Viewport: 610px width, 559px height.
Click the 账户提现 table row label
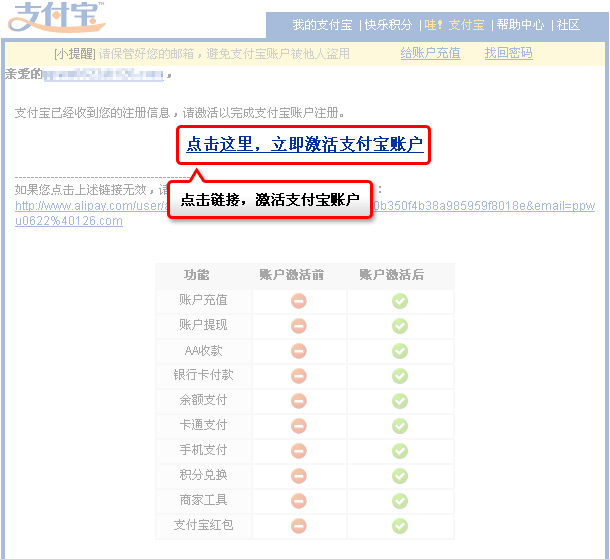(203, 325)
